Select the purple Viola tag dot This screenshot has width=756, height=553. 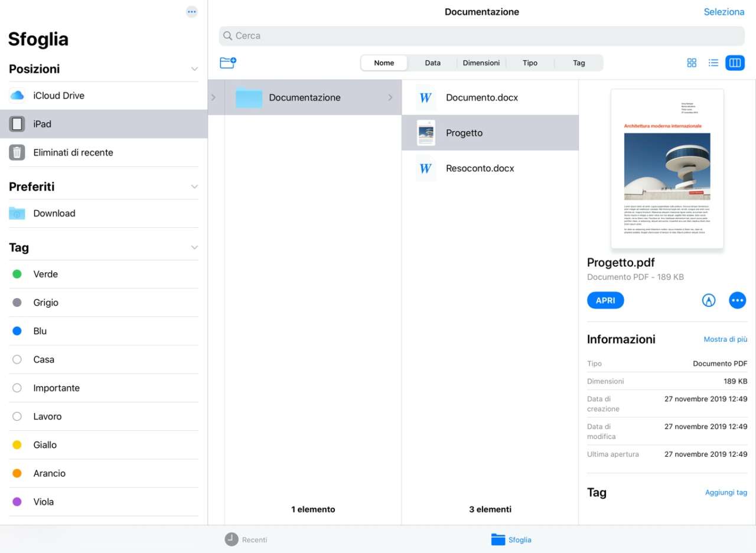tap(17, 502)
